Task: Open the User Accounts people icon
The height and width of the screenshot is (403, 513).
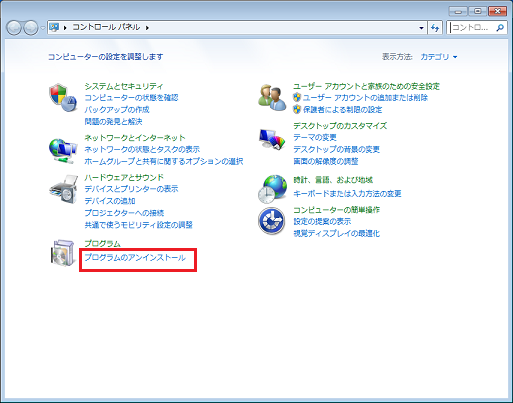Action: coord(272,97)
